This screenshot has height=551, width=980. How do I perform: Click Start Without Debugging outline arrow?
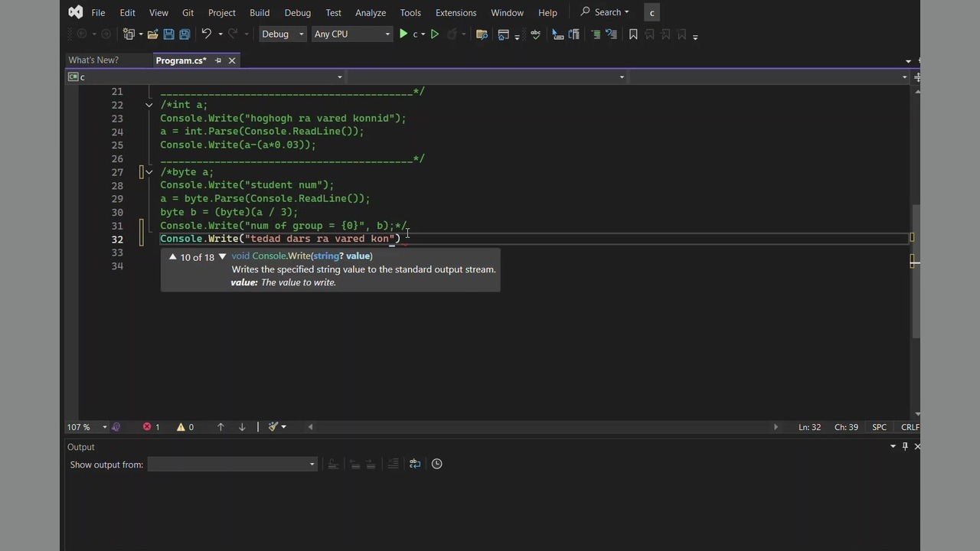click(434, 34)
